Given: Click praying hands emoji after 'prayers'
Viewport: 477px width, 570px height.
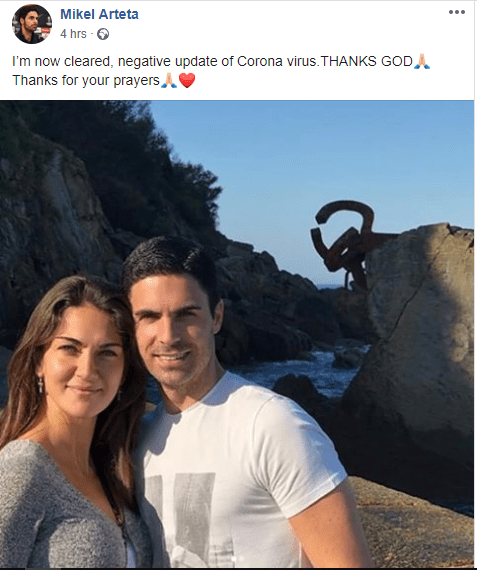Looking at the screenshot, I should click(x=169, y=80).
